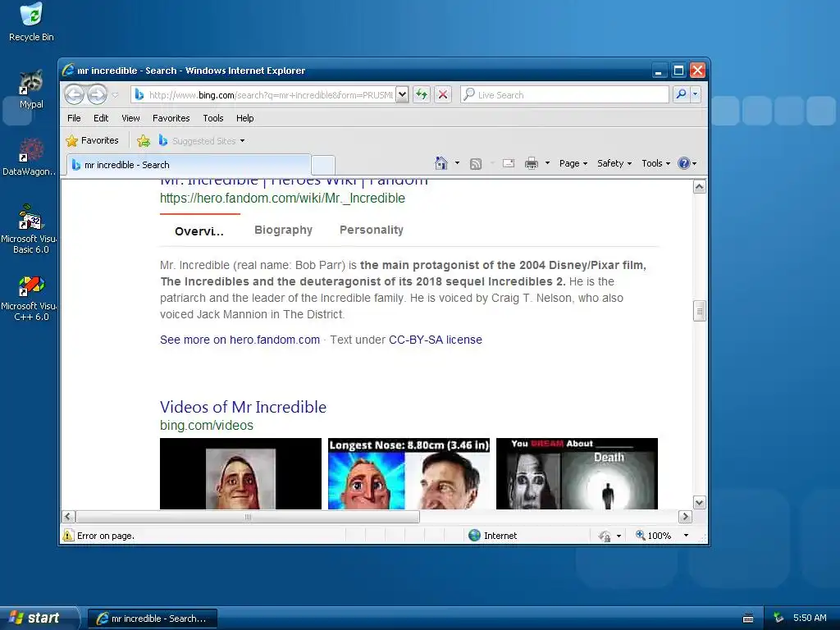Click the bing.com/videos link
This screenshot has height=630, width=840.
pyautogui.click(x=206, y=426)
